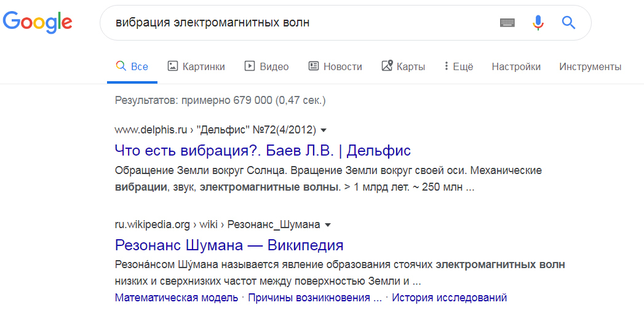Start voice search with microphone icon
This screenshot has width=644, height=313.
click(x=538, y=23)
